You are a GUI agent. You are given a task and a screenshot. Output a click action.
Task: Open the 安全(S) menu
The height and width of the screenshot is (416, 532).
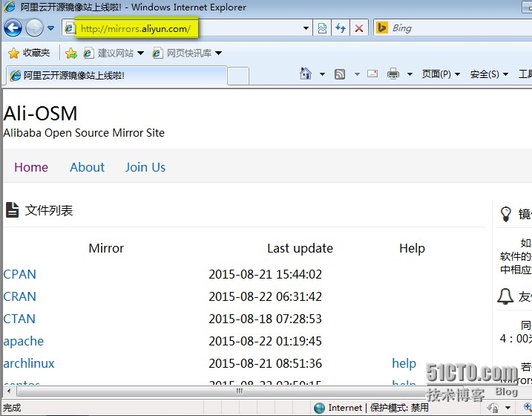[489, 74]
